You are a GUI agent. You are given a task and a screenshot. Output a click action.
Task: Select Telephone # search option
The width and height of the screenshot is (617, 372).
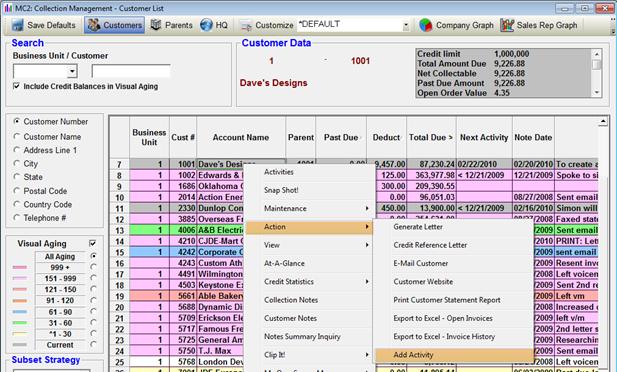point(16,217)
